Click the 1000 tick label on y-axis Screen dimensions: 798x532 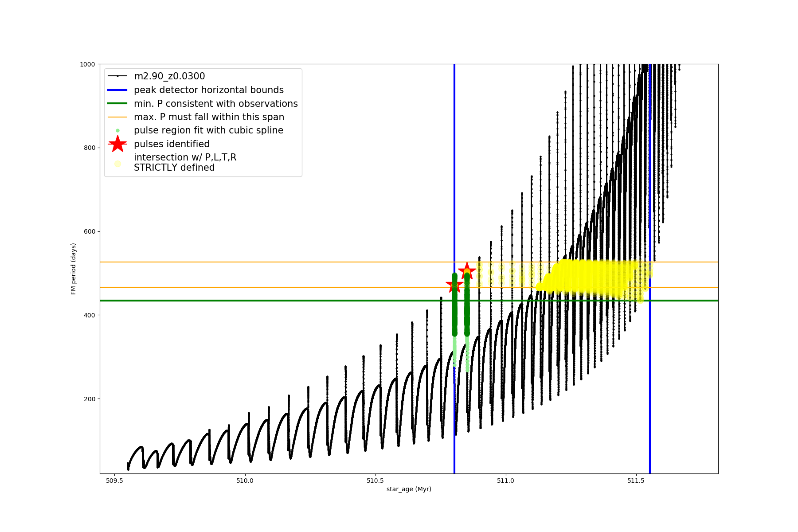(87, 64)
